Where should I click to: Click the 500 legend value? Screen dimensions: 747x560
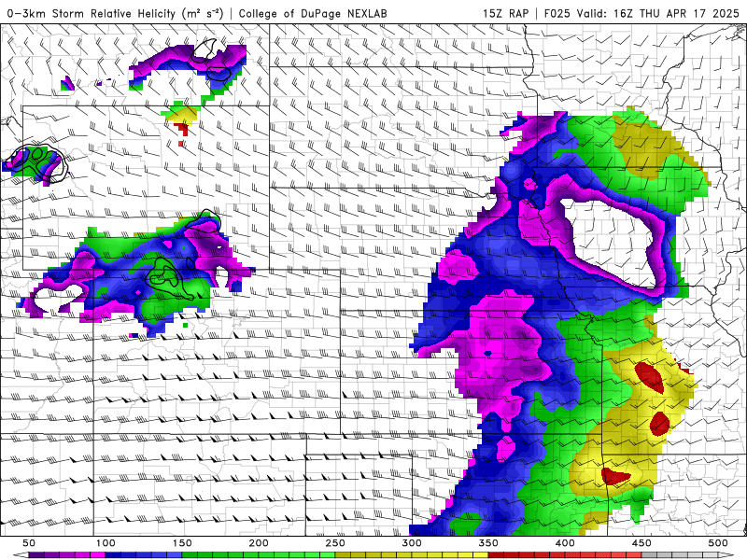[x=718, y=543]
